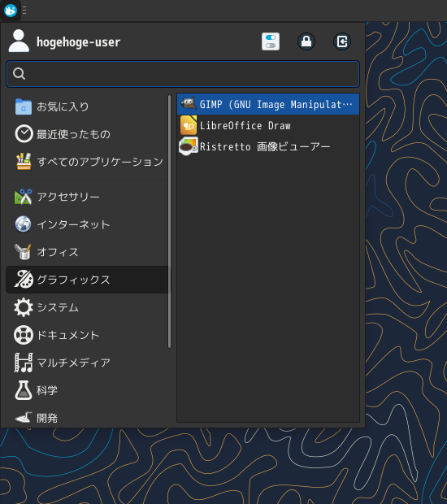Select the お気に入り folder category
This screenshot has height=504, width=447.
pyautogui.click(x=87, y=106)
